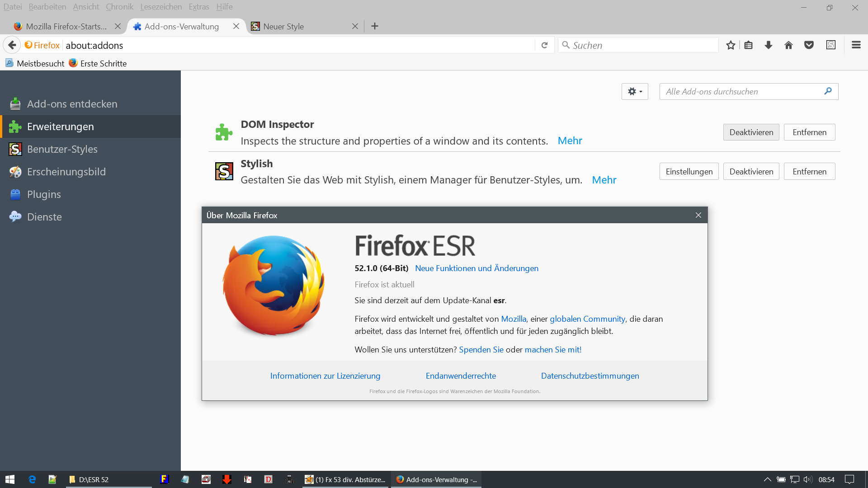Deactivate the DOM Inspector extension
The image size is (868, 488).
[751, 132]
